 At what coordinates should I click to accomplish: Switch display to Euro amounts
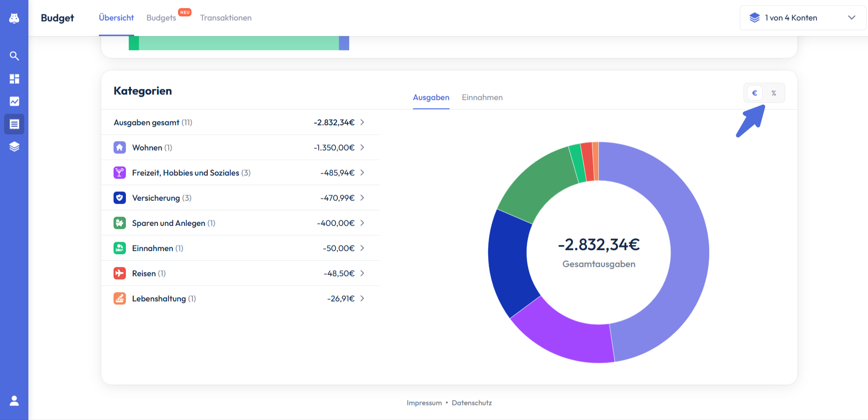click(754, 93)
